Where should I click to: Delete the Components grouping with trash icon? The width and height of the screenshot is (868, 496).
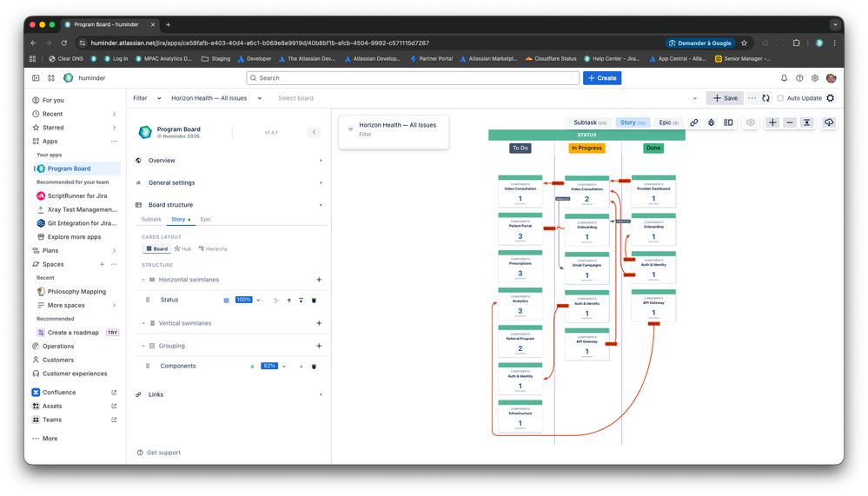coord(314,367)
